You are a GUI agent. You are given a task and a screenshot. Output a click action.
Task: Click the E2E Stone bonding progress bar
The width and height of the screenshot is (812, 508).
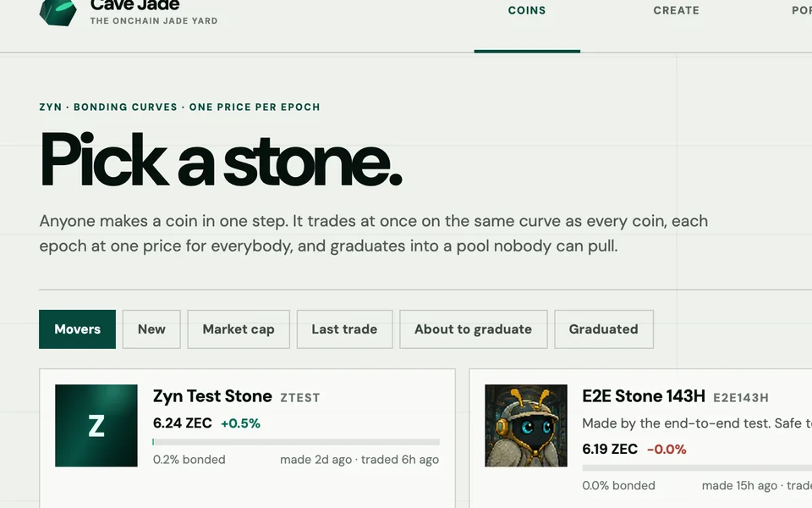click(x=697, y=467)
